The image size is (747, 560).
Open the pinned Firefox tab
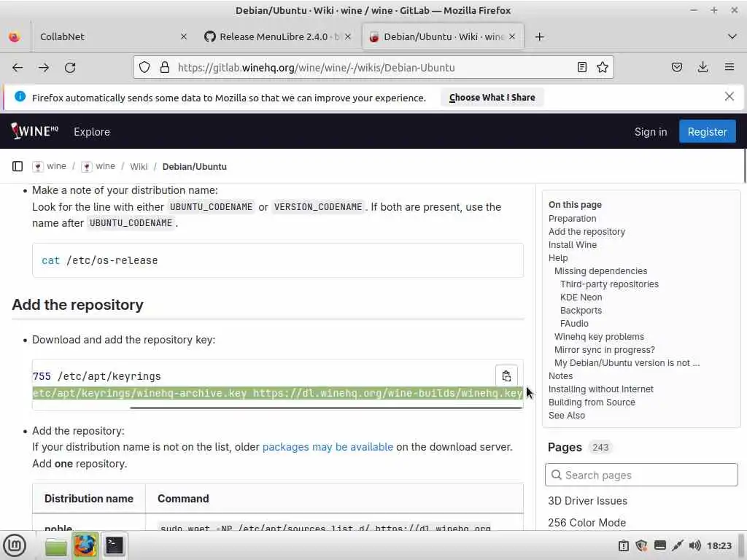15,36
